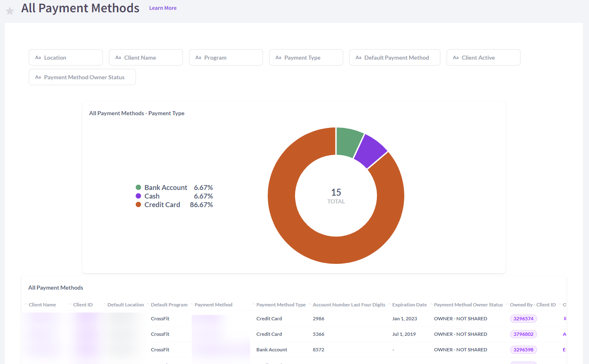Click the Cash 6.67% legend entry
The height and width of the screenshot is (364, 589).
tap(174, 196)
